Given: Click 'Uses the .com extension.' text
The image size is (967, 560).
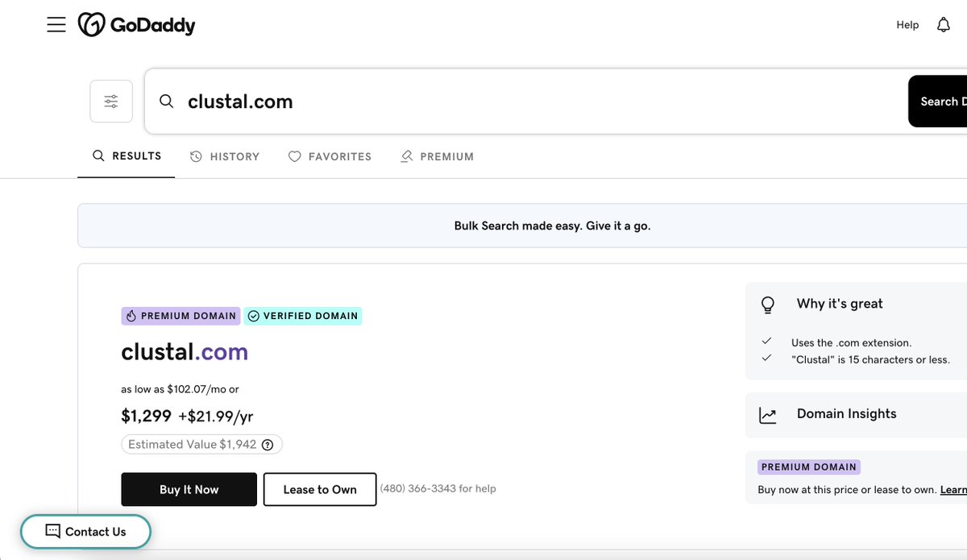Looking at the screenshot, I should click(x=851, y=342).
